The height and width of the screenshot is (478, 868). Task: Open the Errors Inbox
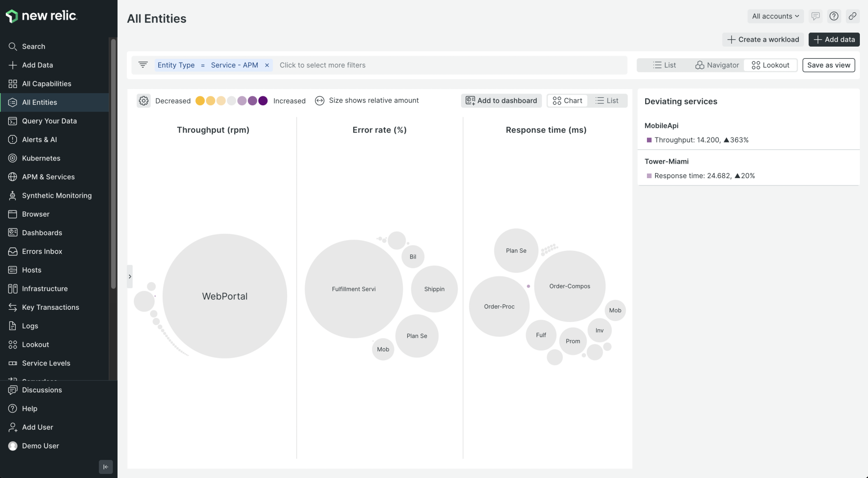tap(42, 251)
